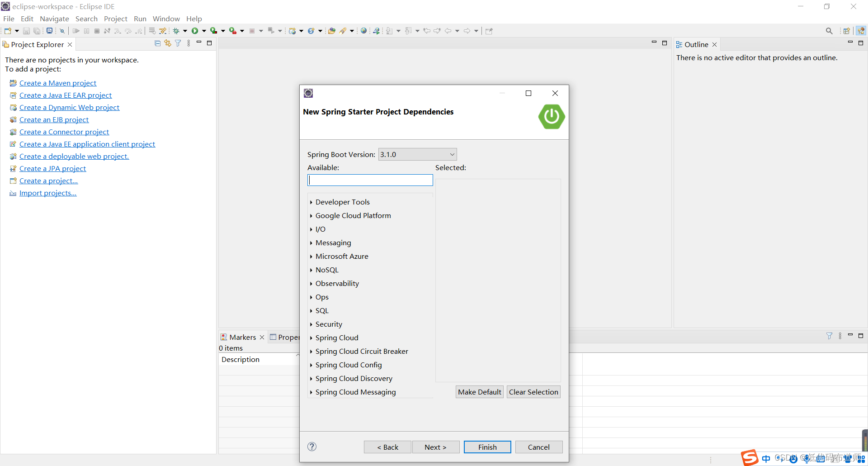Open the Run dropdown arrow beside green play

204,31
